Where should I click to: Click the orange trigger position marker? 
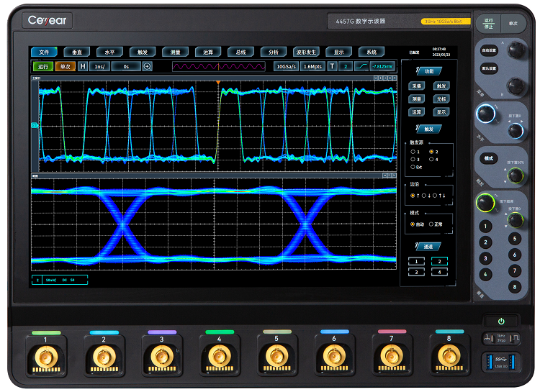[x=217, y=83]
